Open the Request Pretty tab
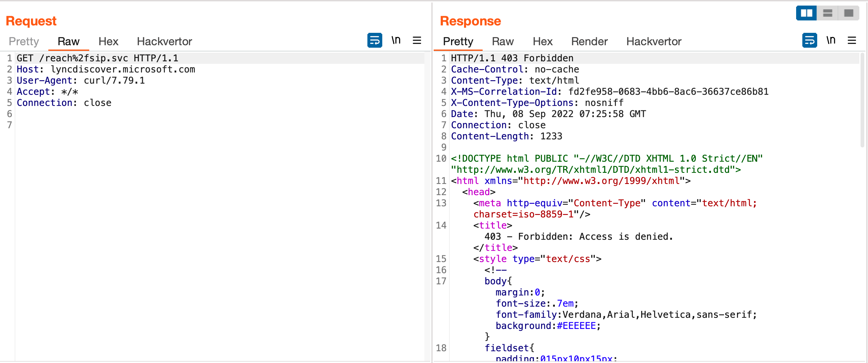This screenshot has height=363, width=868. (x=24, y=42)
